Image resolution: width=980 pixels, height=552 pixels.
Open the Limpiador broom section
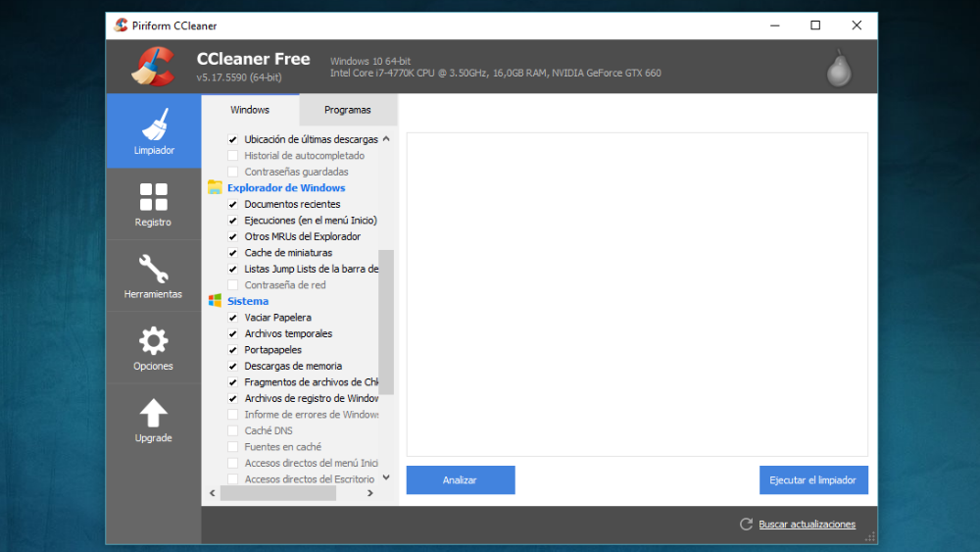(154, 130)
